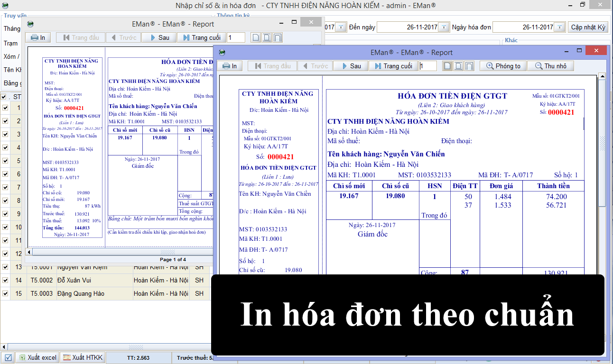Image resolution: width=613 pixels, height=364 pixels.
Task: Uncheck the checkbox for row 1
Action: (x=5, y=108)
